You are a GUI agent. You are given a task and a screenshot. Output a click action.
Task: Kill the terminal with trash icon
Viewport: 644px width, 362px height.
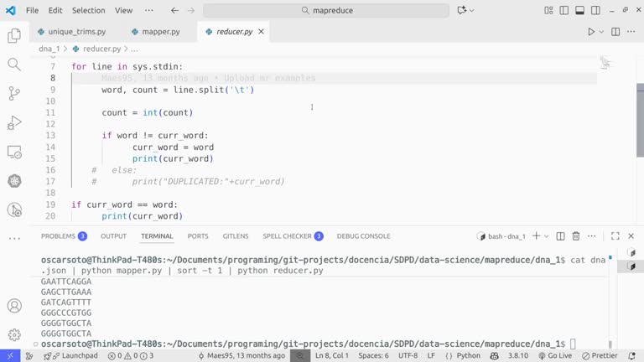(576, 236)
